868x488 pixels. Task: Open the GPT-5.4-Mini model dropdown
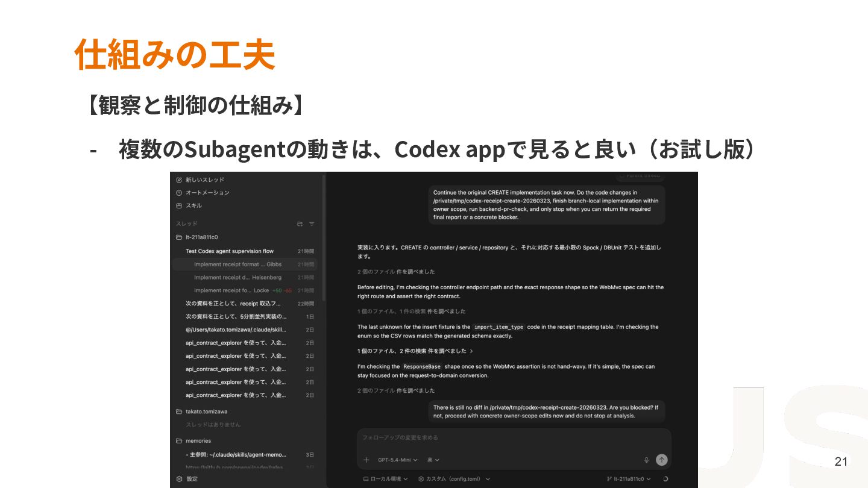tap(397, 460)
